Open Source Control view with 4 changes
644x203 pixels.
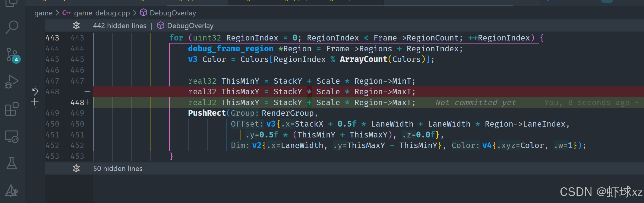pos(13,55)
